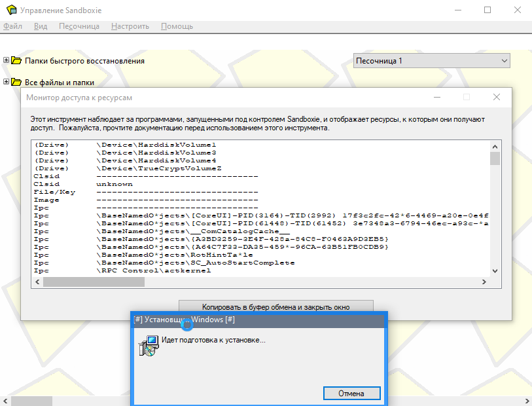Click the Идет подготовка к установке text

tap(213, 340)
